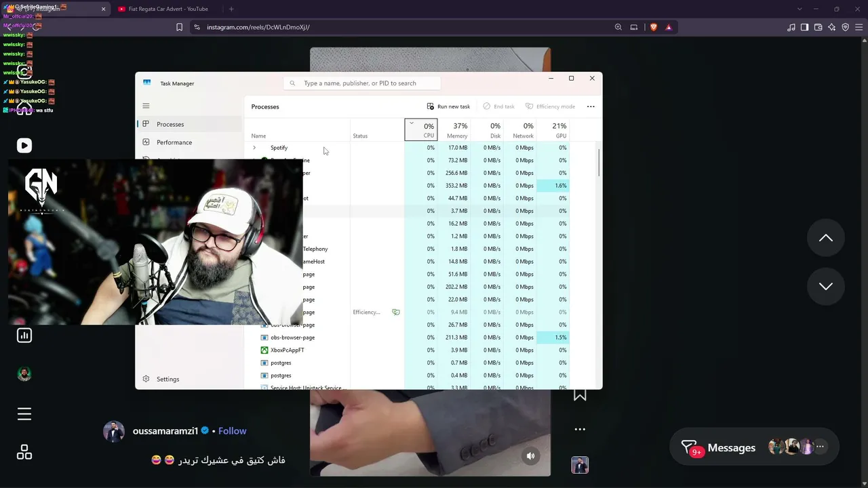Click the XboxPcAppFT process icon
Image resolution: width=868 pixels, height=488 pixels.
pos(264,350)
